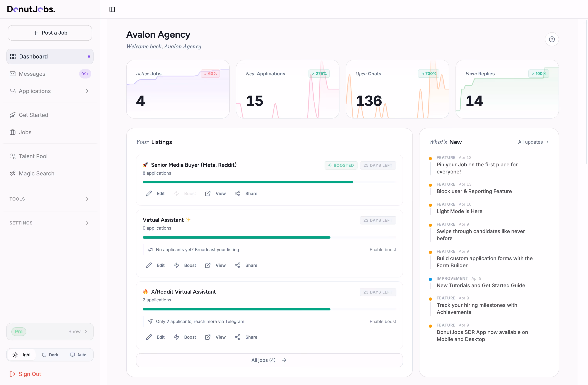Open Jobs in sidebar
Screen dimensions: 588x385
coord(50,132)
